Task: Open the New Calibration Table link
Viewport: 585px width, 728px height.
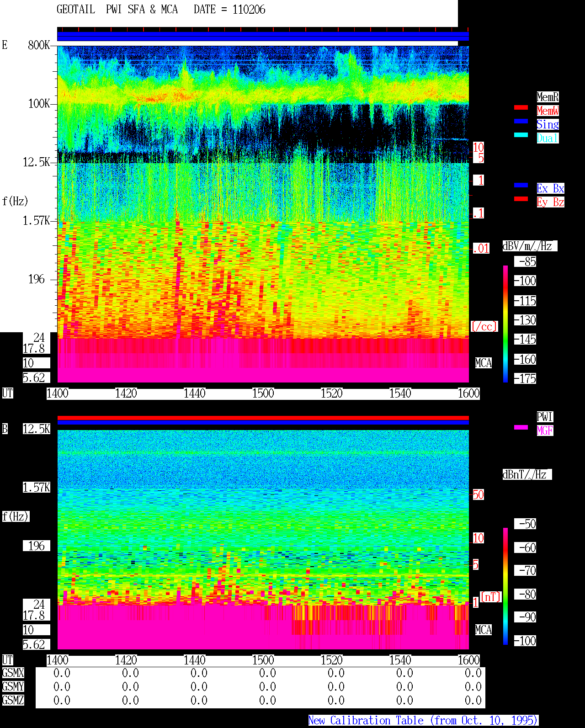Action: coord(423,720)
